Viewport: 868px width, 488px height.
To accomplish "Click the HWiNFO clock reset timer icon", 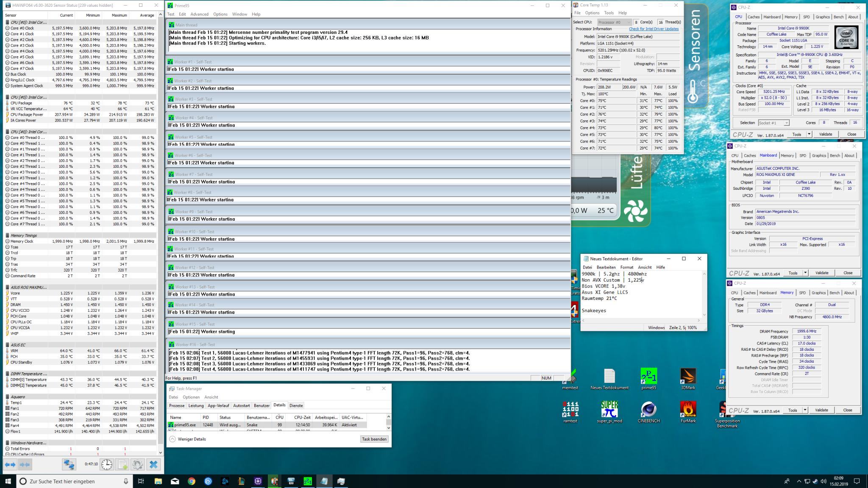I will tap(107, 465).
